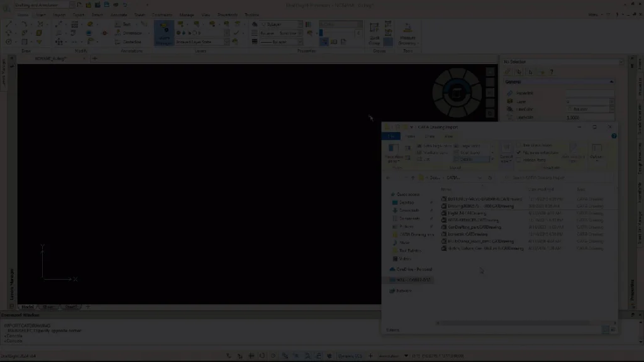Select the Line tool in Draw group
This screenshot has height=362, width=644.
[x=9, y=25]
